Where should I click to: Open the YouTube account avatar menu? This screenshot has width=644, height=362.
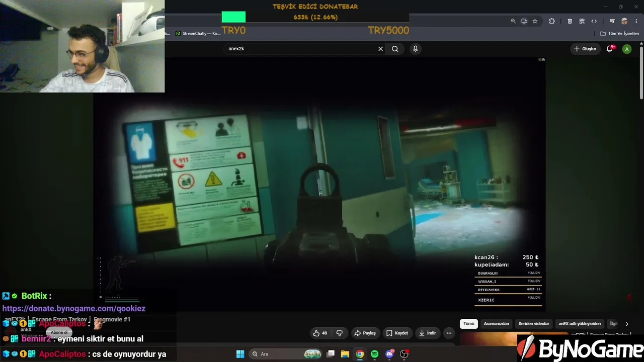tap(626, 49)
